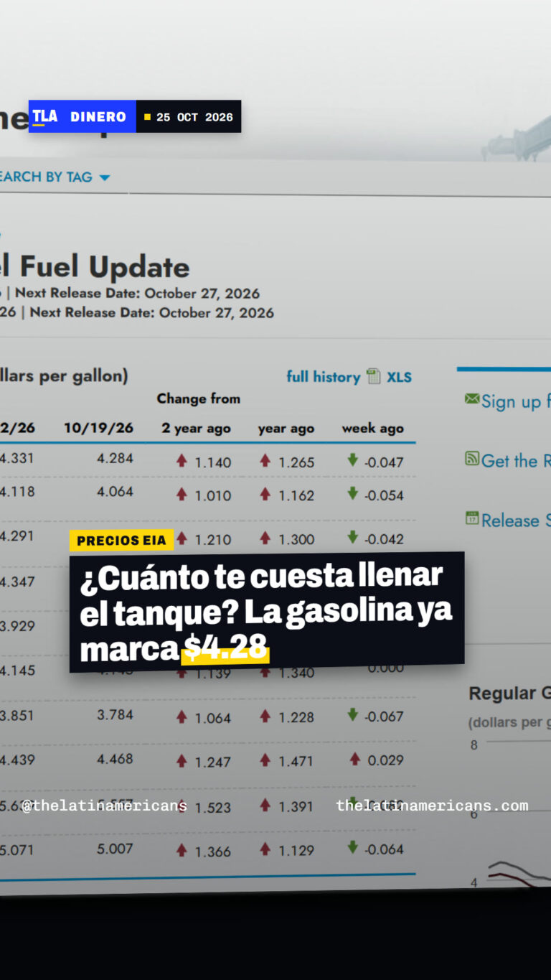Click the Fuel Update page title
Viewport: 551px width, 980px height.
point(95,267)
